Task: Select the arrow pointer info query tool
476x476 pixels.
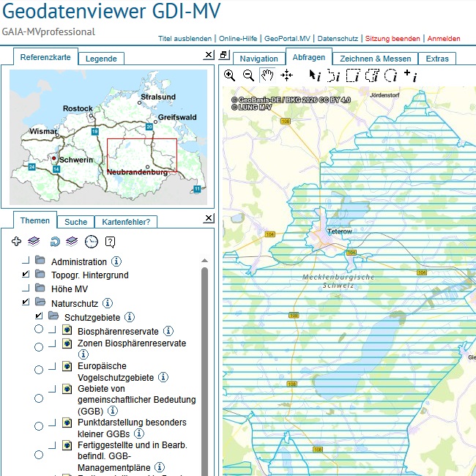Action: coord(314,75)
